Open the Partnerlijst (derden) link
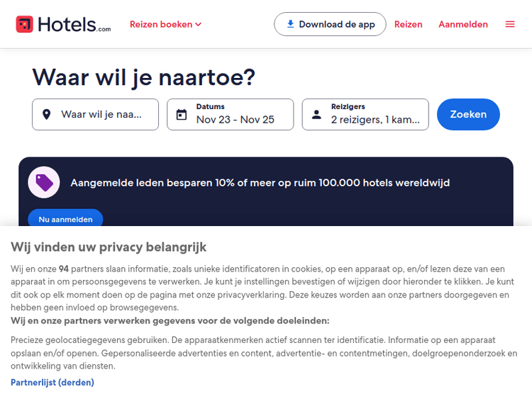The width and height of the screenshot is (532, 399). pos(52,382)
